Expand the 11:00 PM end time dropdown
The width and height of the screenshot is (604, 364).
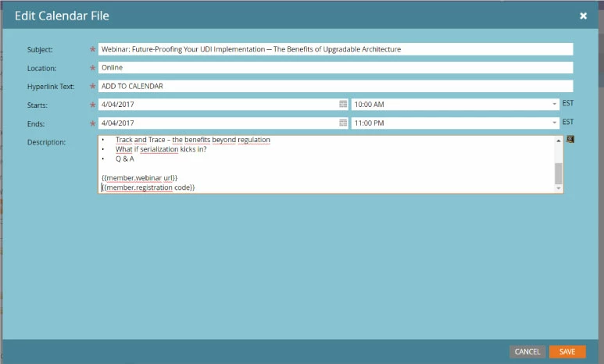pyautogui.click(x=554, y=123)
